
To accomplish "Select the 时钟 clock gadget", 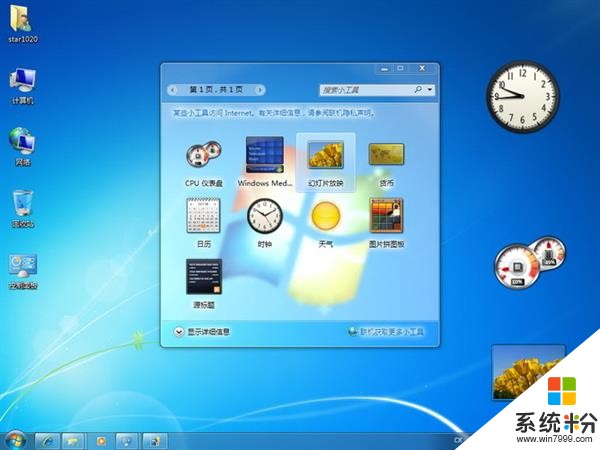I will pyautogui.click(x=264, y=223).
